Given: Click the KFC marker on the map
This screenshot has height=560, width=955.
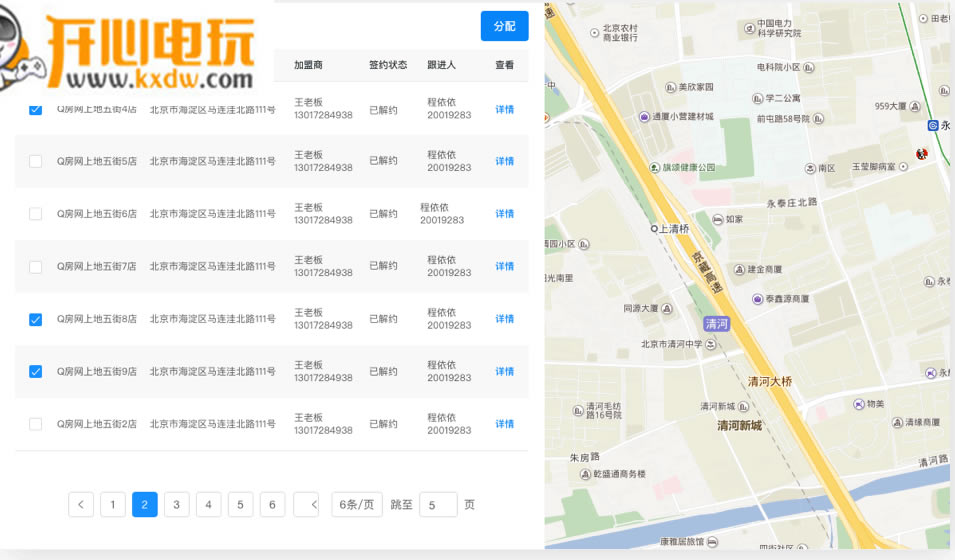Looking at the screenshot, I should tap(922, 153).
